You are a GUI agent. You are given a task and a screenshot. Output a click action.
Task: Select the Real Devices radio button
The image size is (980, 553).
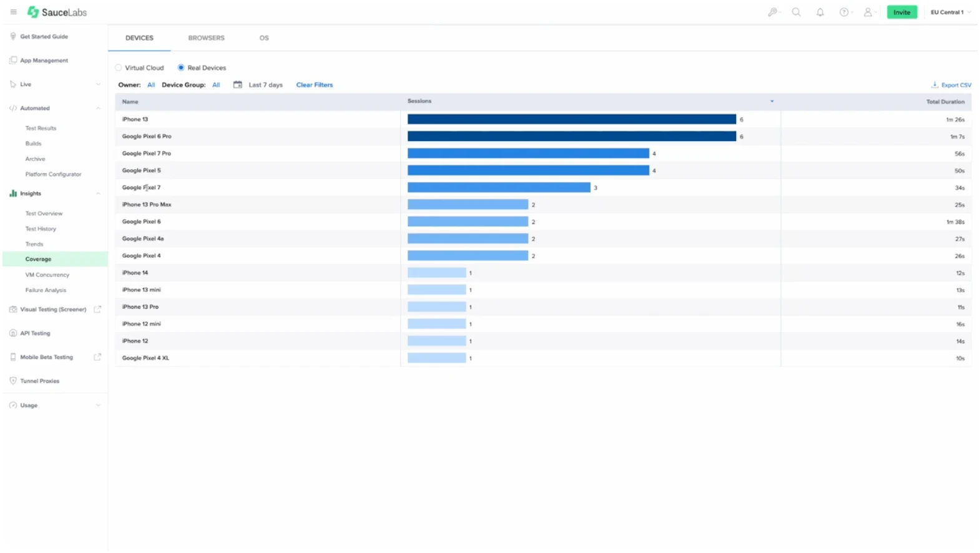click(x=181, y=67)
